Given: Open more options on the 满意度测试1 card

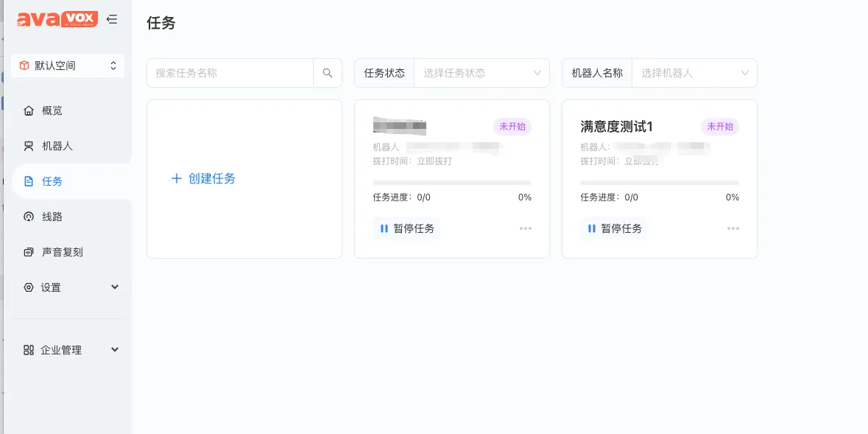Looking at the screenshot, I should (733, 228).
